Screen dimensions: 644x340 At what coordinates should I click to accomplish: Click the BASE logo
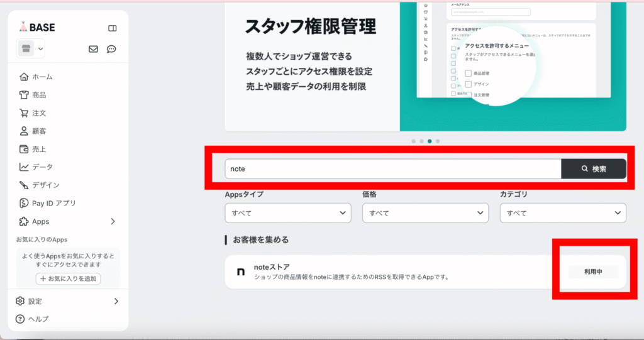pos(37,27)
